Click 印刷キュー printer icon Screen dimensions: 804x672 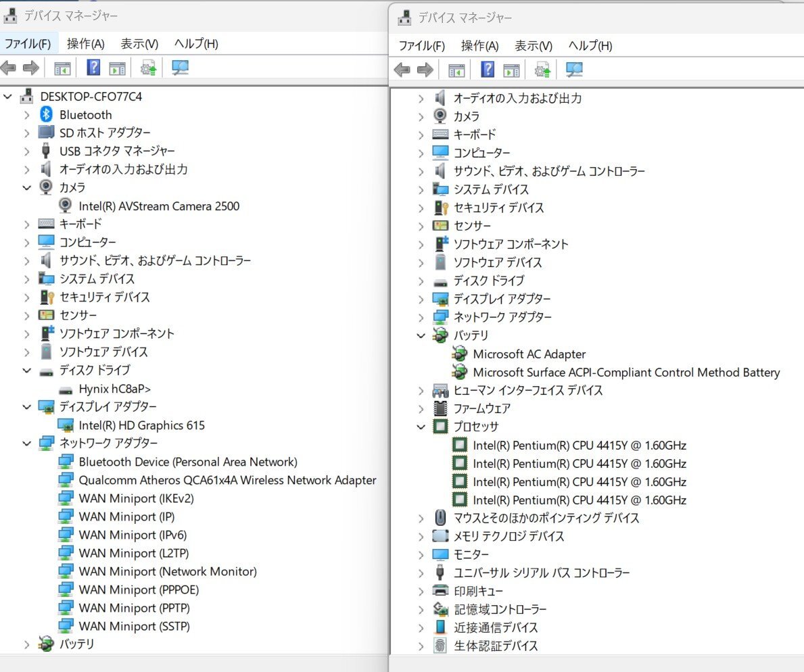pos(440,590)
